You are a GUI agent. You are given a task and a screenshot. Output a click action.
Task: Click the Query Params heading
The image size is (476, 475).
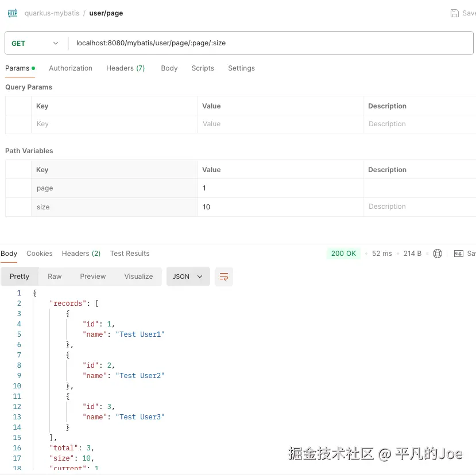29,87
